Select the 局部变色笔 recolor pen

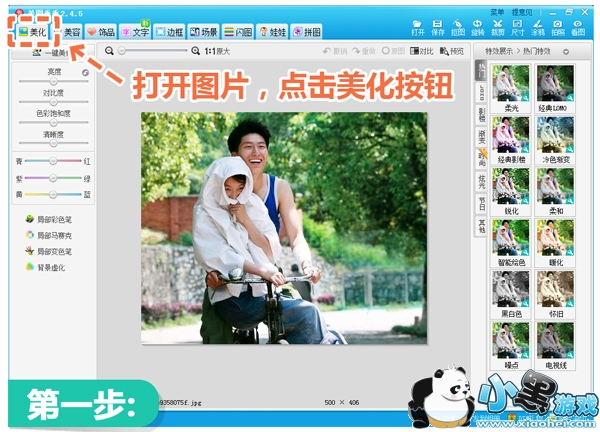[x=49, y=251]
